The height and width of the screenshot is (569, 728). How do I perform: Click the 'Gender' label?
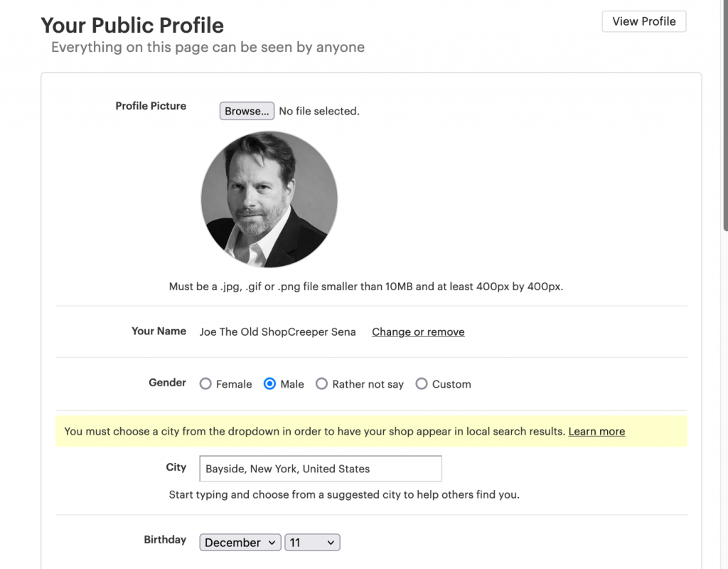pyautogui.click(x=167, y=382)
